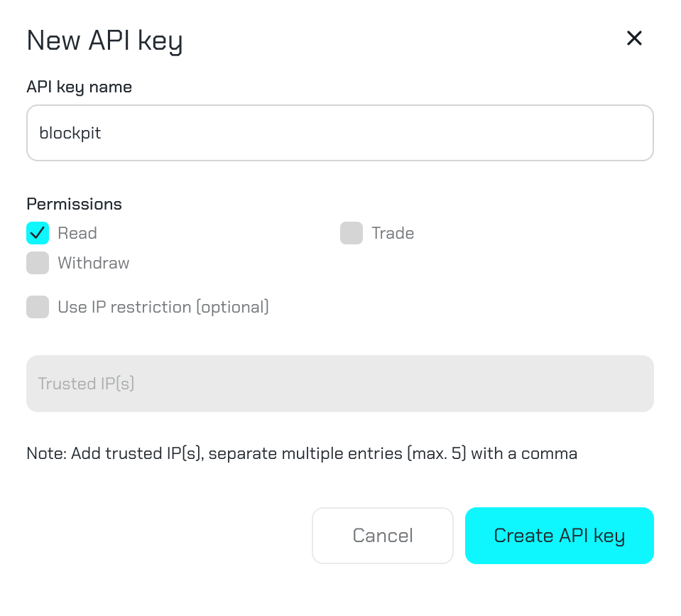Enable the Withdraw permission checkbox
Image resolution: width=681 pixels, height=616 pixels.
click(38, 263)
